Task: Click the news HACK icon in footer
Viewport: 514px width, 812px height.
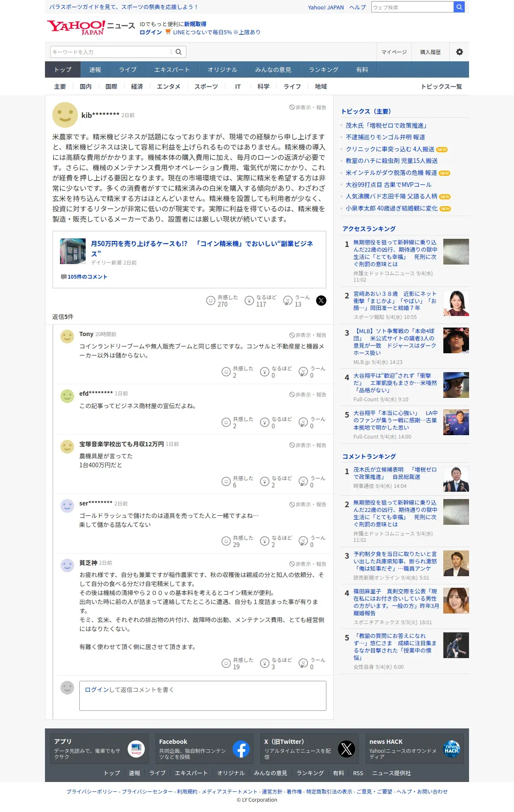Action: 451,749
